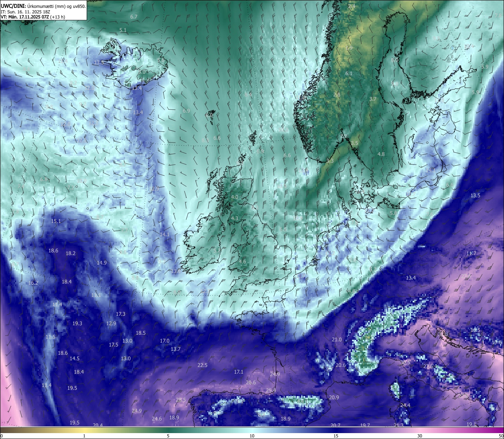Click the 2.6 value over Norway
The width and height of the screenshot is (504, 439).
(337, 95)
